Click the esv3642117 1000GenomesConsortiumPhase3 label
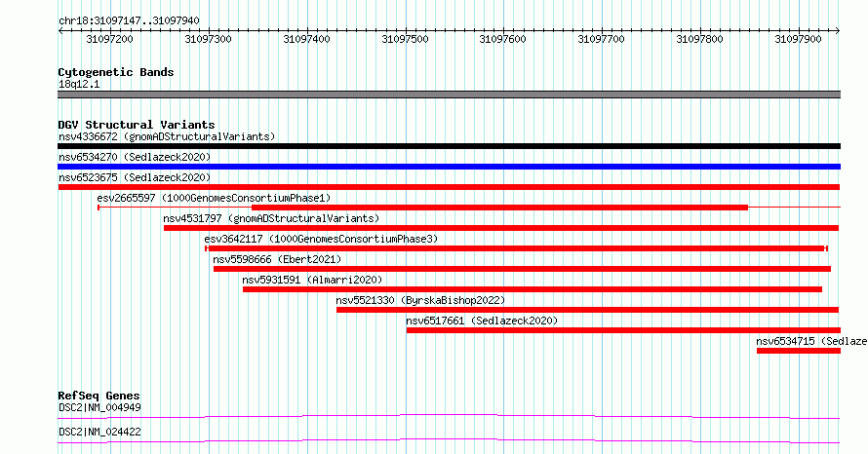Screen dimensions: 868x454 tap(321, 239)
